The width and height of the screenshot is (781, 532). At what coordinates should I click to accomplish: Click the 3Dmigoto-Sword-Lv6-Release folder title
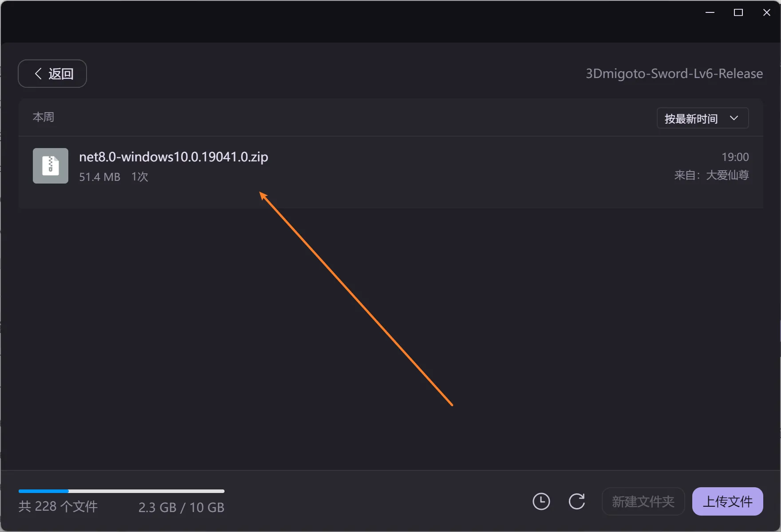[674, 74]
